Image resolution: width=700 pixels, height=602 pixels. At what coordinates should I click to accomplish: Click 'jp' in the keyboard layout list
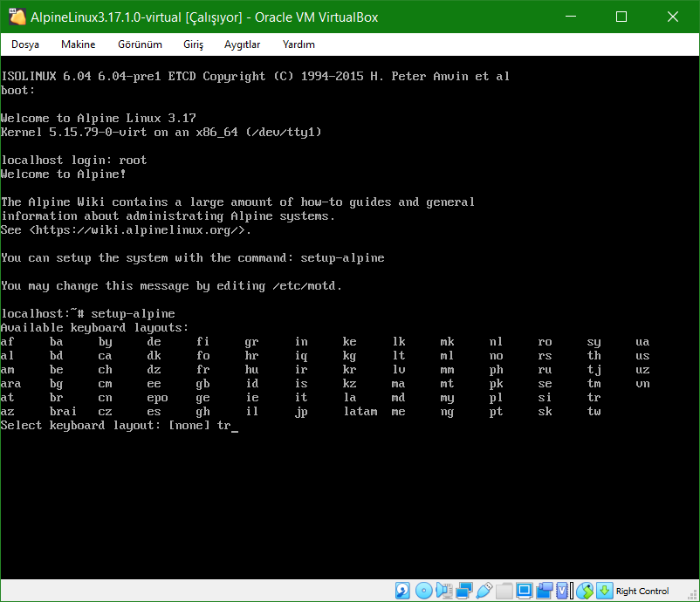[x=301, y=412]
